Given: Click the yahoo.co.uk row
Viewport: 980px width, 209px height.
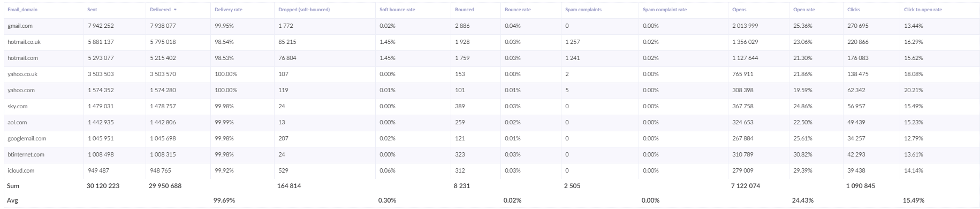Looking at the screenshot, I should coord(490,74).
